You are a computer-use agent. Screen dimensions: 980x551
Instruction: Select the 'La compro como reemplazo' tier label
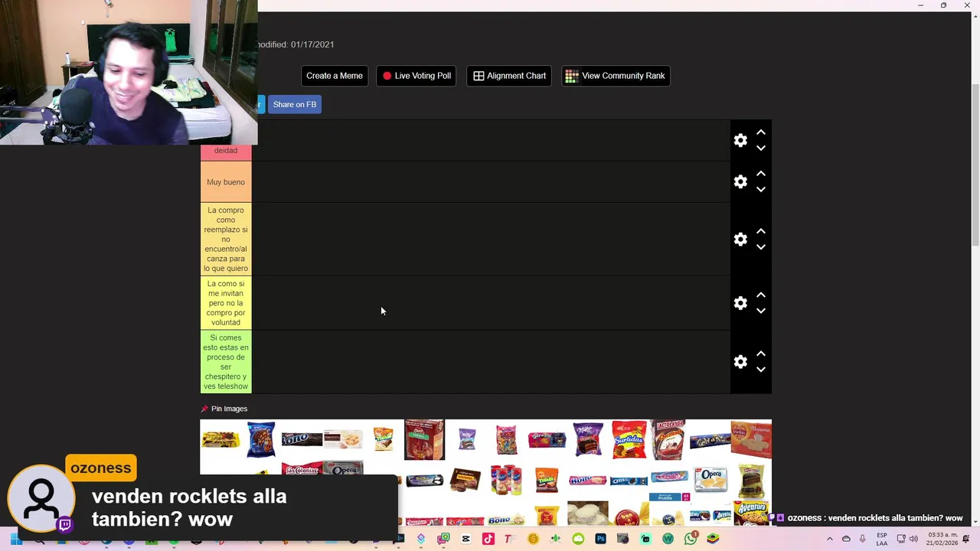point(226,240)
